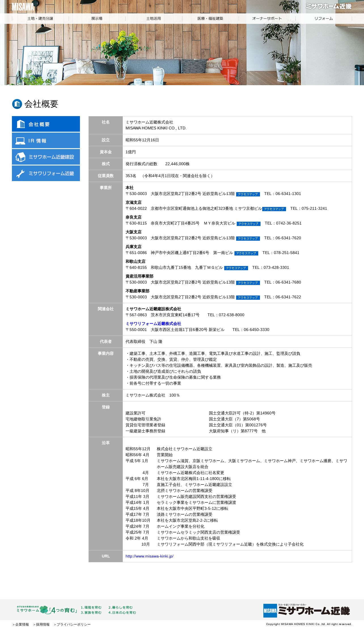Click the 事業所 row header cell
The height and width of the screenshot is (633, 364).
106,242
